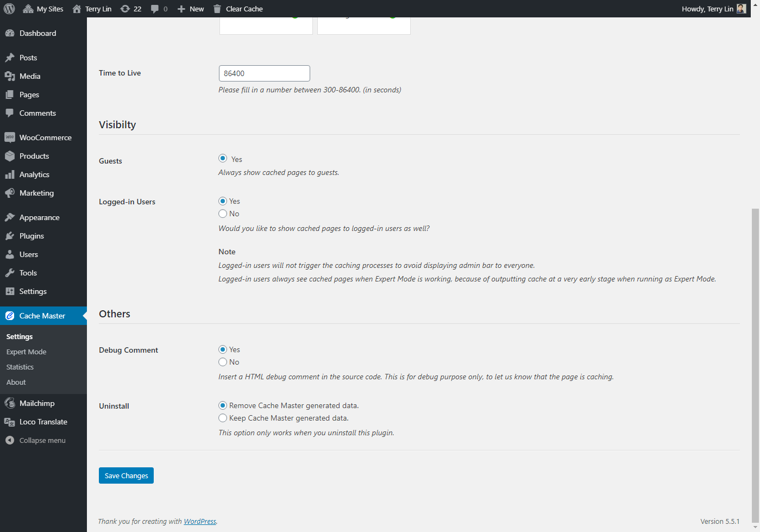
Task: Select Yes for Logged-in Users
Action: click(x=223, y=201)
